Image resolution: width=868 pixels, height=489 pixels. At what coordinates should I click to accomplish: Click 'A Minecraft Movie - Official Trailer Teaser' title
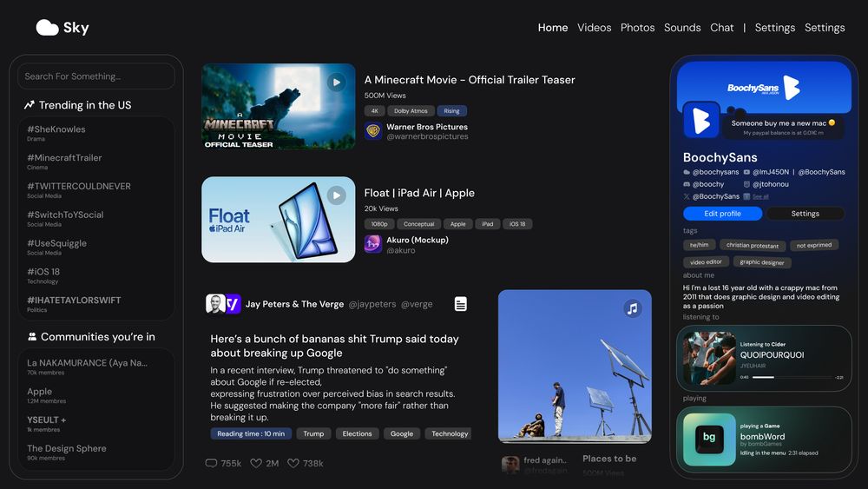[x=470, y=80]
